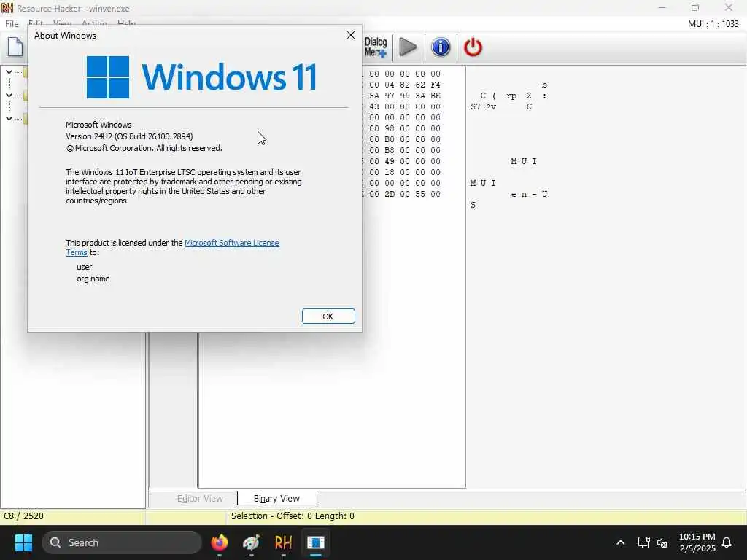747x560 pixels.
Task: Open the Windows Start menu
Action: (23, 542)
